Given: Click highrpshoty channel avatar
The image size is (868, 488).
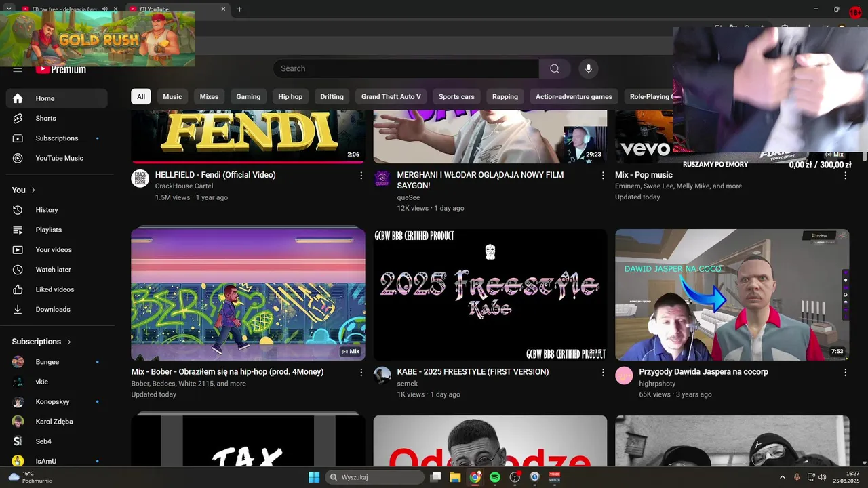Looking at the screenshot, I should (624, 375).
